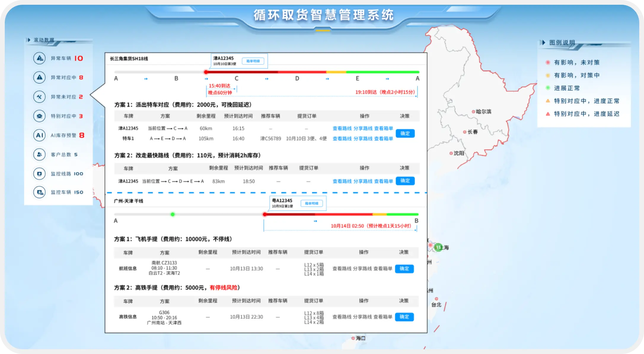Open 查看路线 for the 83km row
This screenshot has width=644, height=354.
342,181
